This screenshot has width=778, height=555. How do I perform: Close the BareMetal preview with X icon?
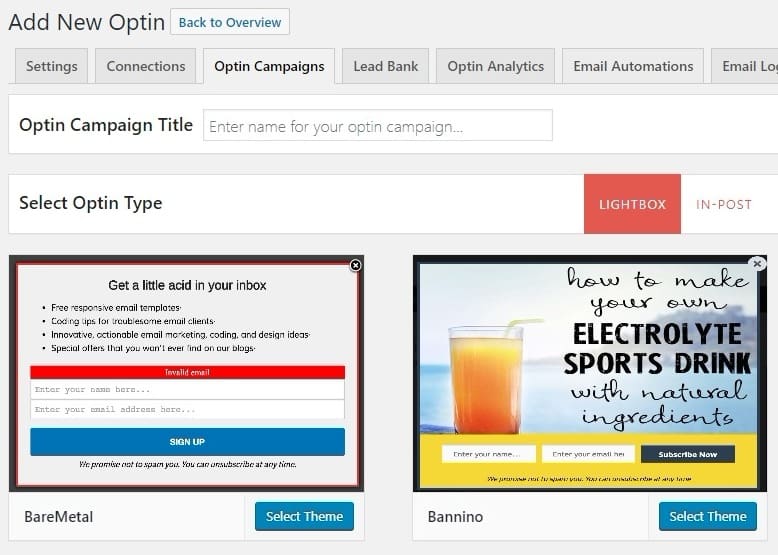pos(355,265)
